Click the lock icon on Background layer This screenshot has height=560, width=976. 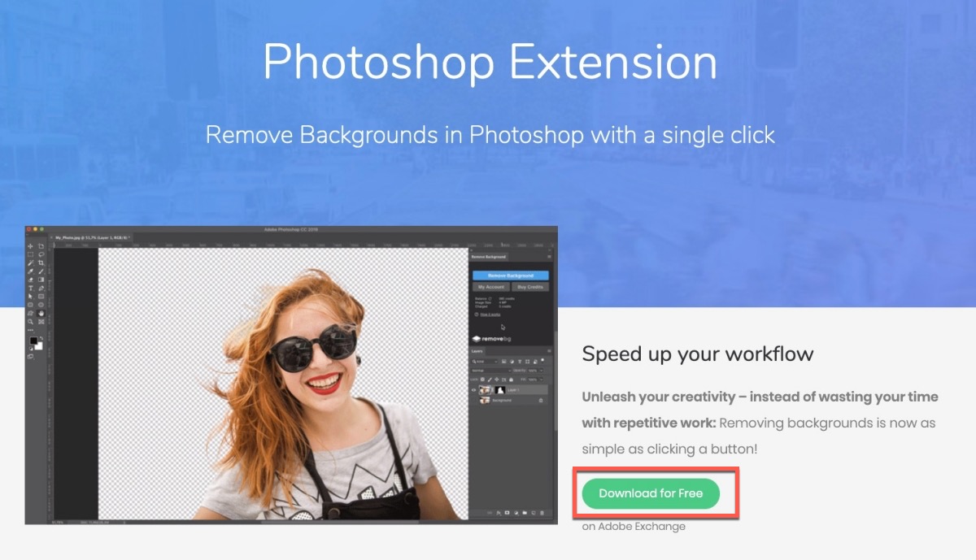pyautogui.click(x=541, y=401)
